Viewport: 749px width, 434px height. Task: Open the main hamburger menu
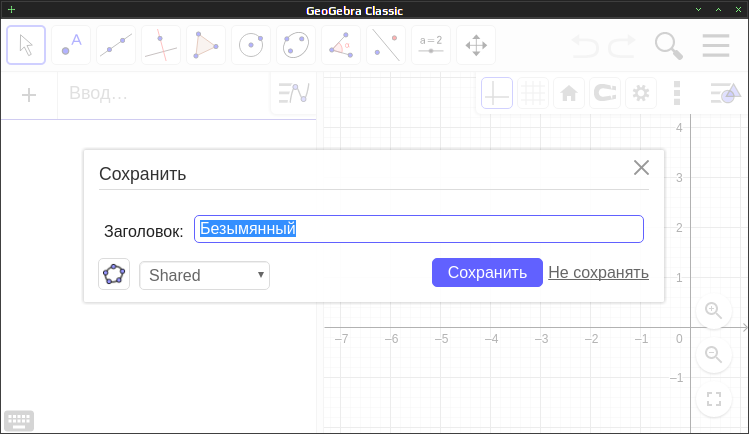pos(716,45)
